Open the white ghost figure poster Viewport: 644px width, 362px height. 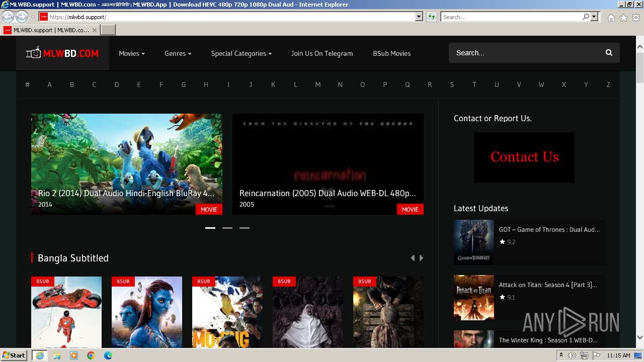308,312
